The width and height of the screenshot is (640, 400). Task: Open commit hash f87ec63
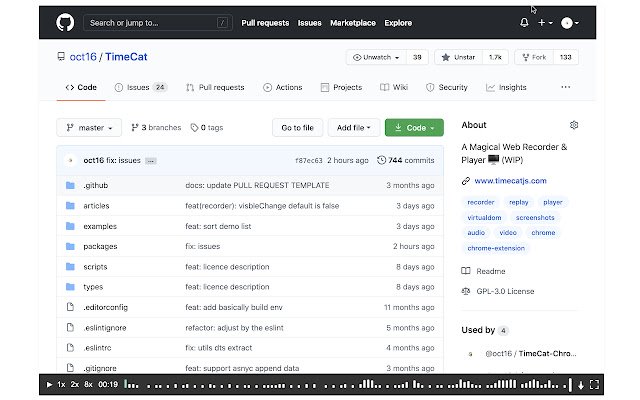pos(309,160)
